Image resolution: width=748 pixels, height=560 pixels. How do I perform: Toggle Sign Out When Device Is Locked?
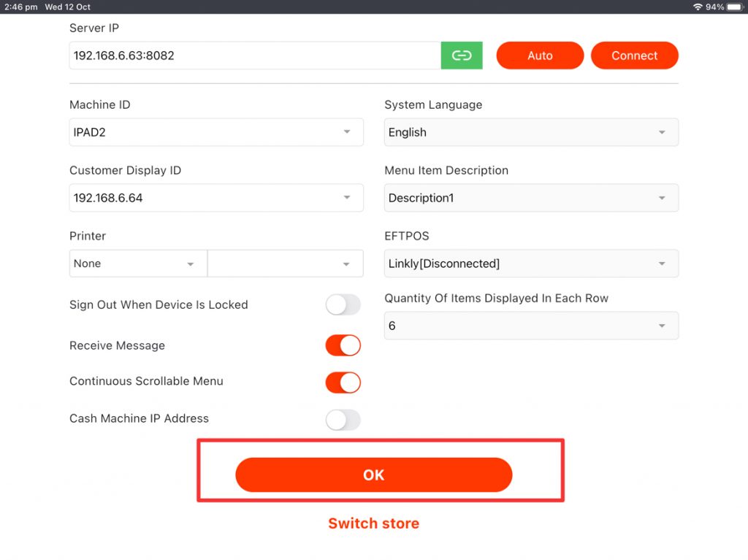pyautogui.click(x=343, y=305)
